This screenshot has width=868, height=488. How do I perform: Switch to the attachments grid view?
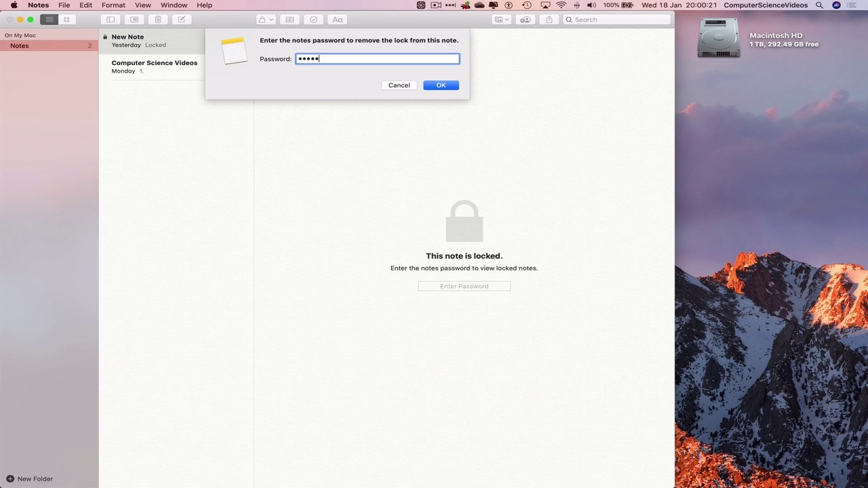[x=66, y=20]
